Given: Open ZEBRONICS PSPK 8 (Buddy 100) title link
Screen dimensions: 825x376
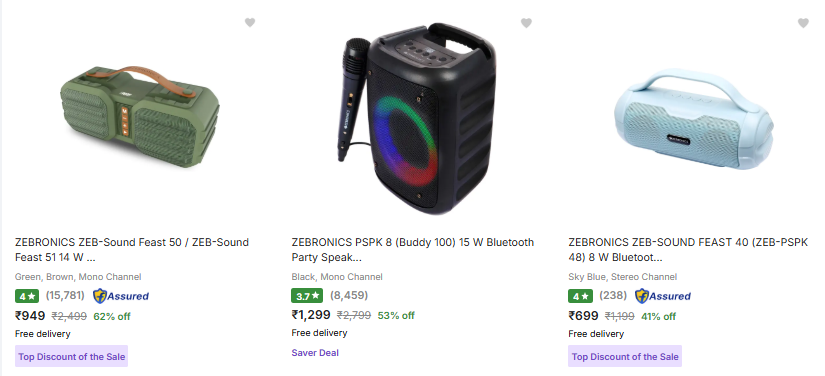Looking at the screenshot, I should [412, 250].
